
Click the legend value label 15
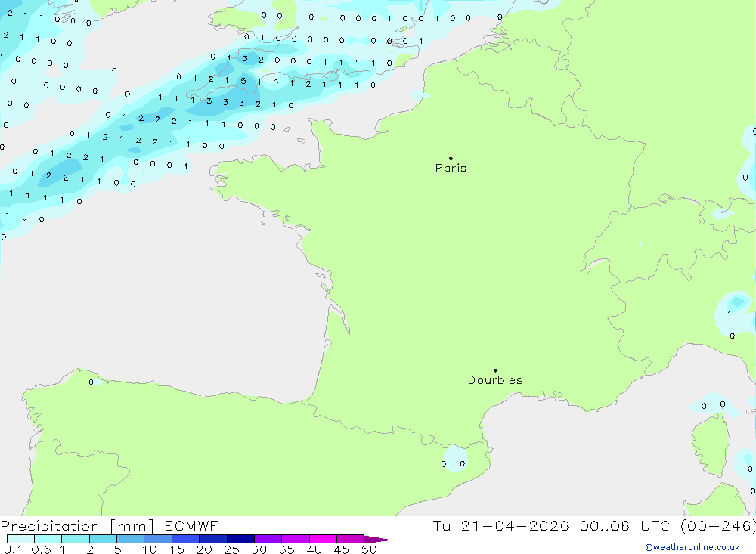click(176, 549)
